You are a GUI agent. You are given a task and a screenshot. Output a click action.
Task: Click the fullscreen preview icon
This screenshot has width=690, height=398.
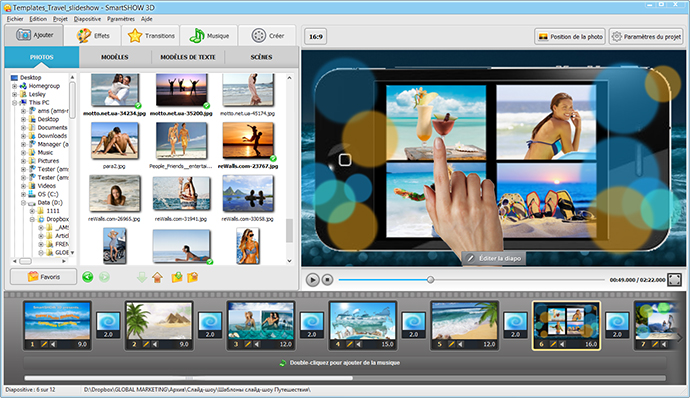coord(674,280)
